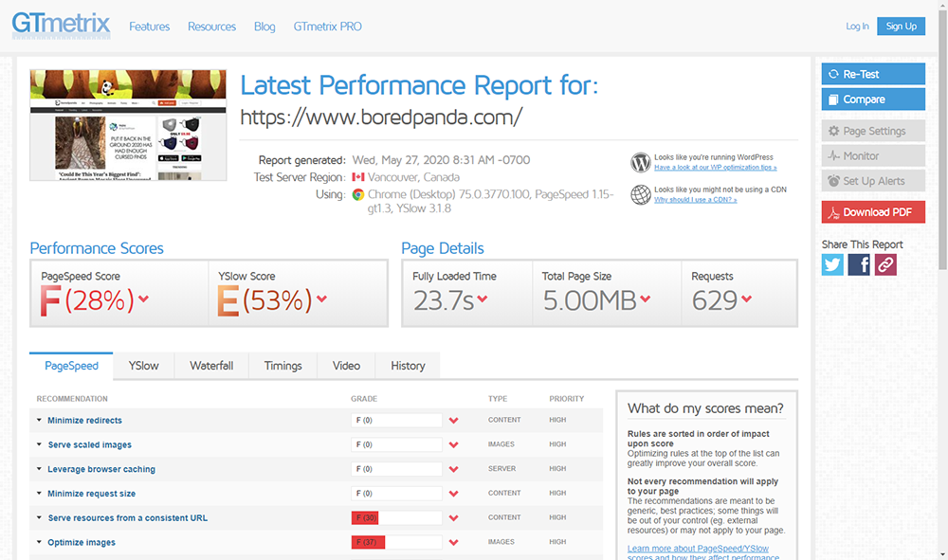The width and height of the screenshot is (948, 560).
Task: Open the Features menu
Action: coord(150,27)
